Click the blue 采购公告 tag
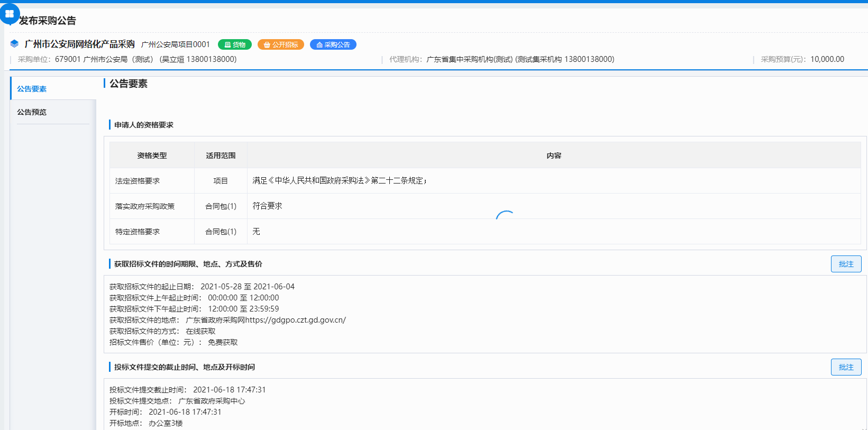868x430 pixels. coord(333,45)
